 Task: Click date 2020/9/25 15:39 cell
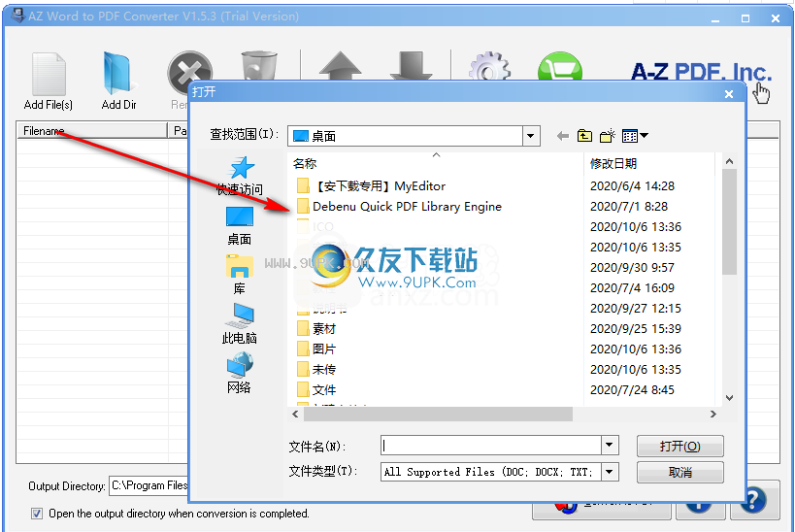635,329
